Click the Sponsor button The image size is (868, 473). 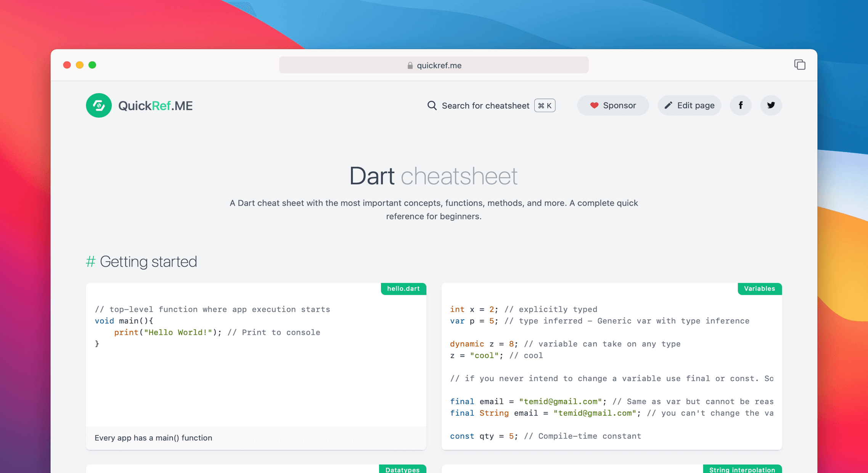[613, 105]
